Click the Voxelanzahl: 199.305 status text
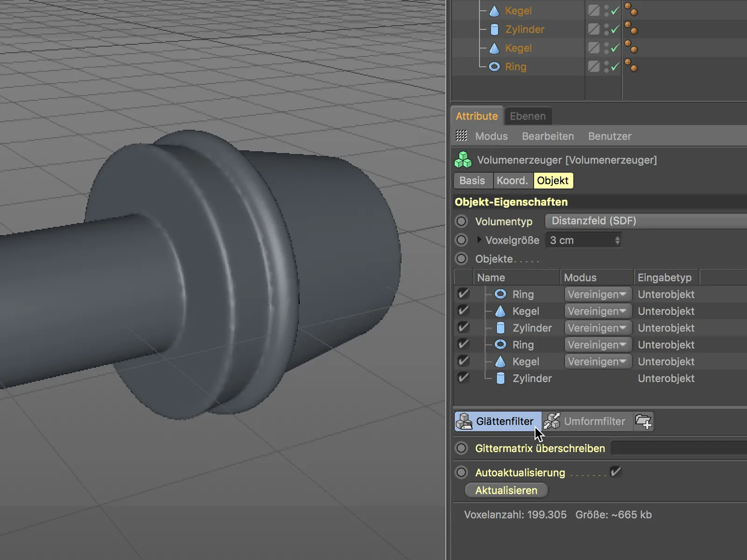 [x=515, y=515]
